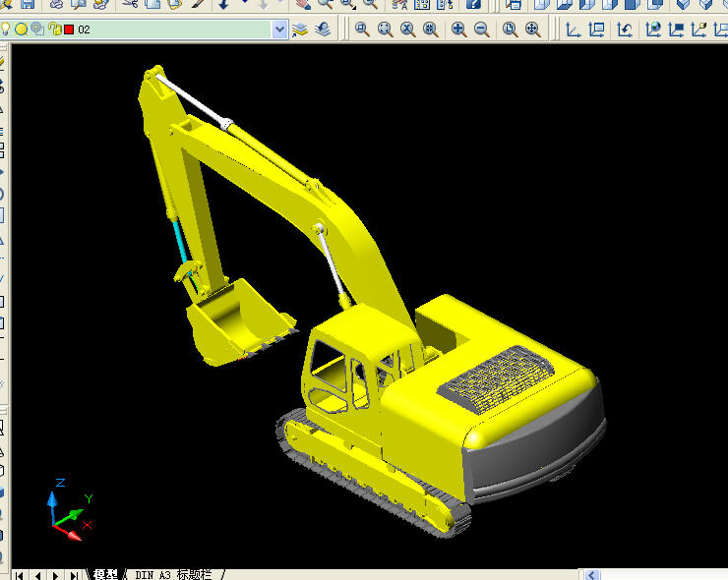This screenshot has height=580, width=728.
Task: Click the Copy icon
Action: click(152, 4)
